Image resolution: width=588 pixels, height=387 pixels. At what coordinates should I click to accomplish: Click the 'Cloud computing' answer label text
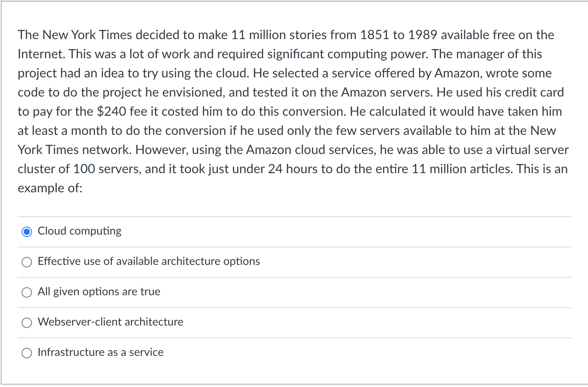coord(79,231)
